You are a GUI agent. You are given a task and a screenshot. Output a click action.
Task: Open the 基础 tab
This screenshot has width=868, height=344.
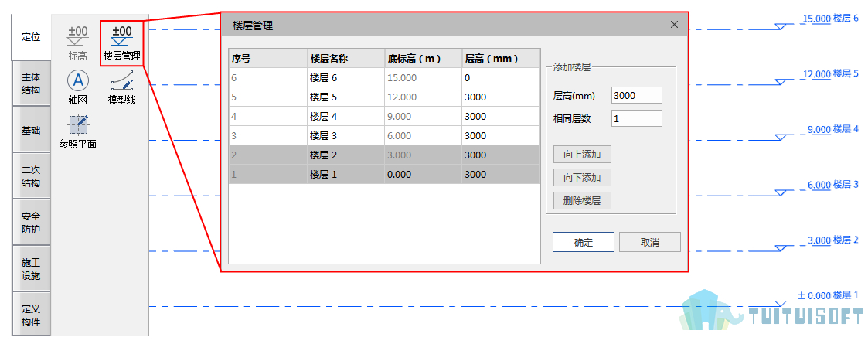31,130
